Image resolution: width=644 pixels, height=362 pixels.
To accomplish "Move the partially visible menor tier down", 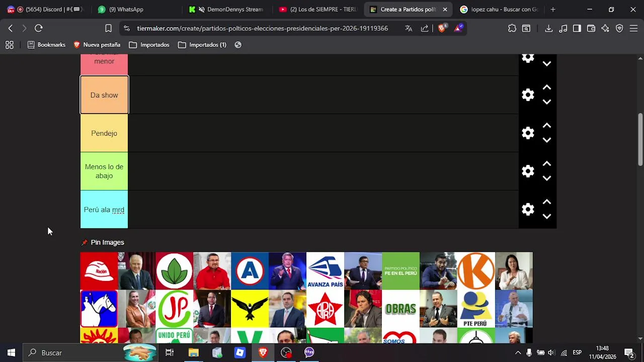I will pos(547,64).
